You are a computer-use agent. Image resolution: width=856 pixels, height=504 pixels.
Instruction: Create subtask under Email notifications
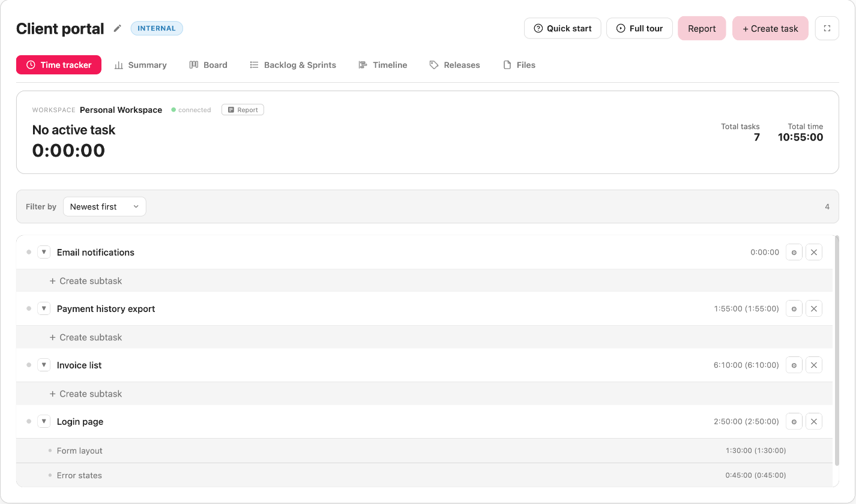(86, 281)
